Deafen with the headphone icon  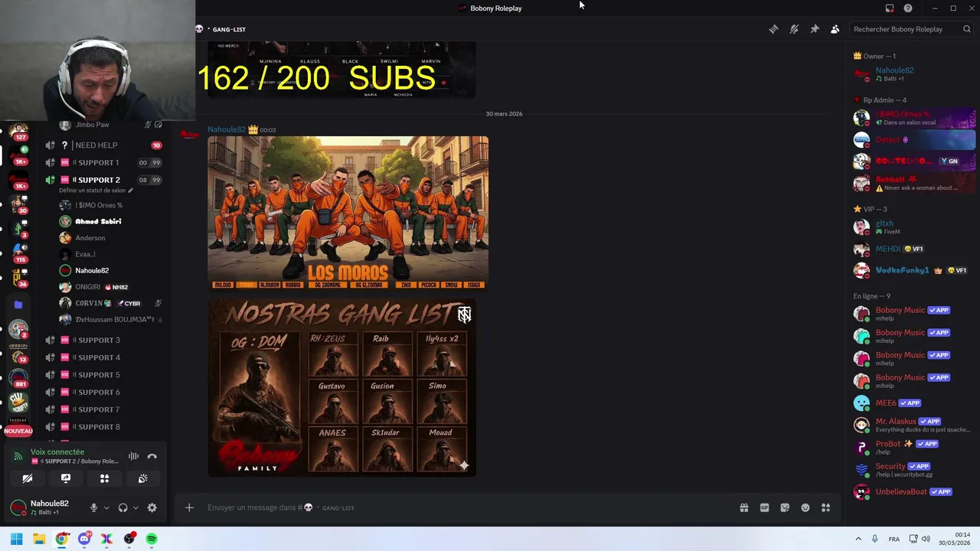pos(122,507)
